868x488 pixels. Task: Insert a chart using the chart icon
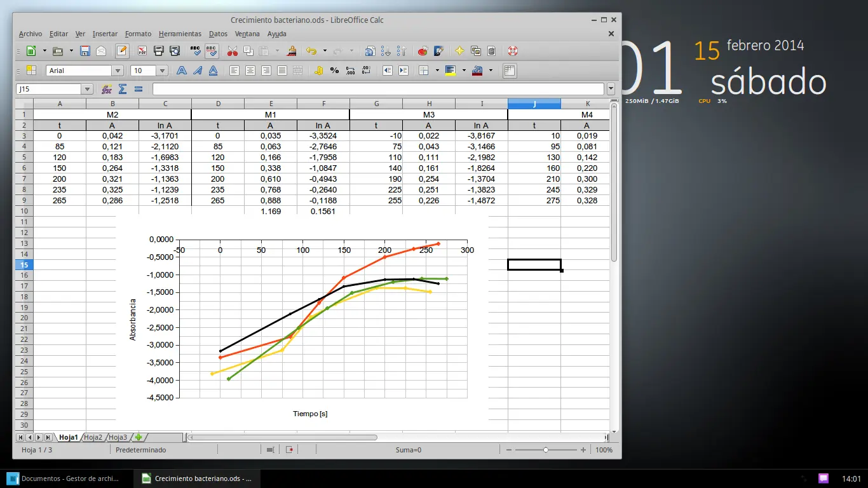pyautogui.click(x=423, y=51)
